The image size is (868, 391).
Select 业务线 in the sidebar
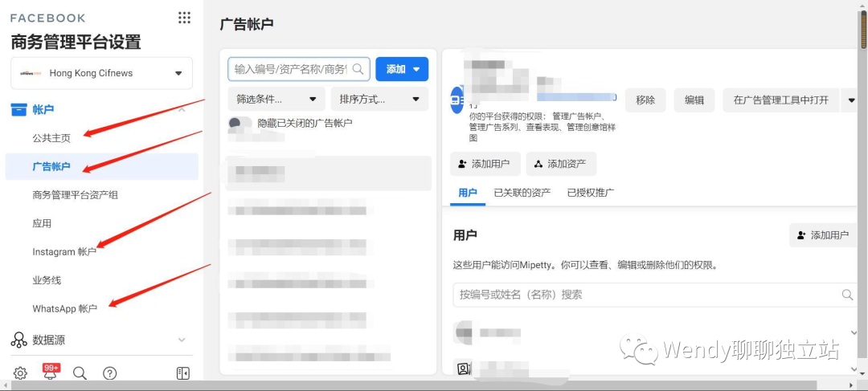click(47, 280)
